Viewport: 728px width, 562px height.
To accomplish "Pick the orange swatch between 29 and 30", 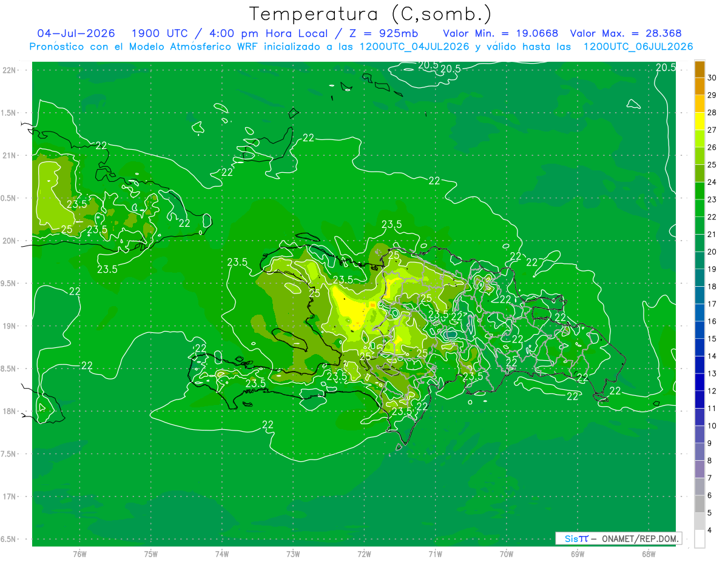I will click(x=699, y=87).
